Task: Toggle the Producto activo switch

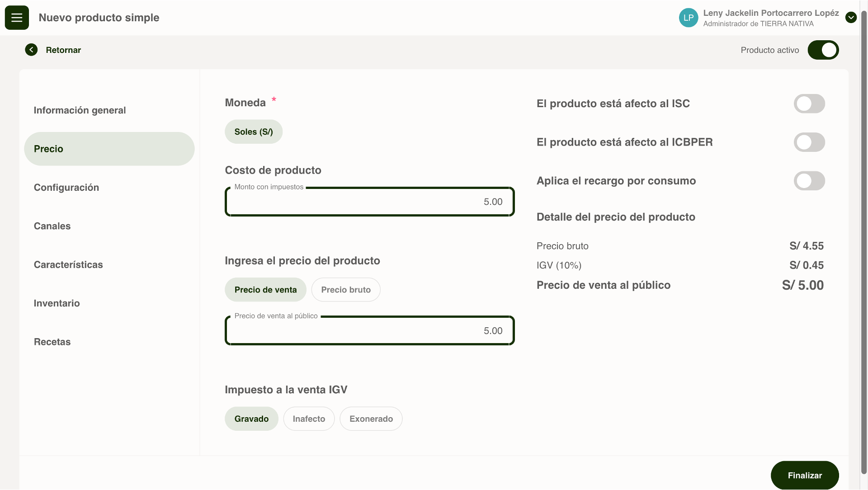Action: [823, 50]
